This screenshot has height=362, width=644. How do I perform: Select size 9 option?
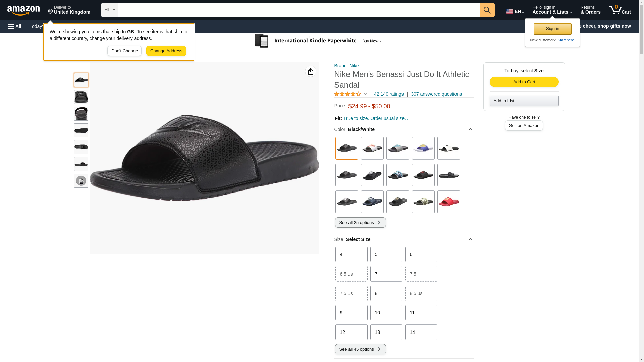click(x=351, y=313)
